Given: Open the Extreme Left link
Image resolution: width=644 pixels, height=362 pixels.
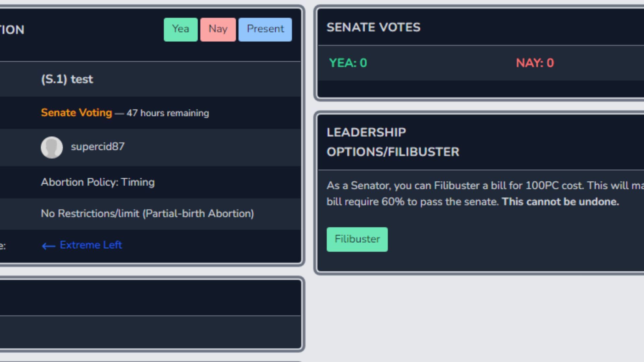Looking at the screenshot, I should click(x=91, y=245).
